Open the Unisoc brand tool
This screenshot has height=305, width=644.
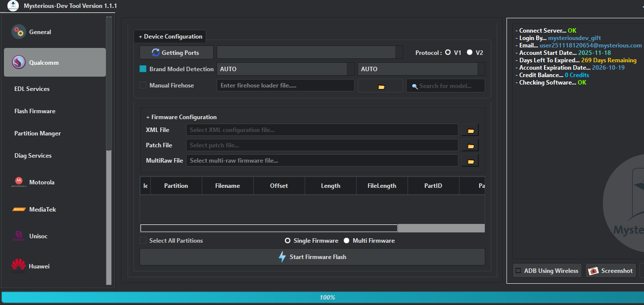(37, 236)
